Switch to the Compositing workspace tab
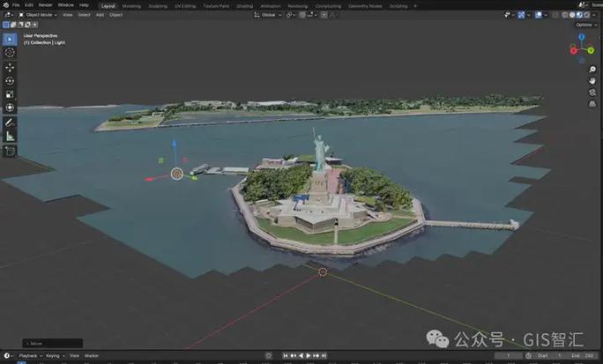 [328, 6]
